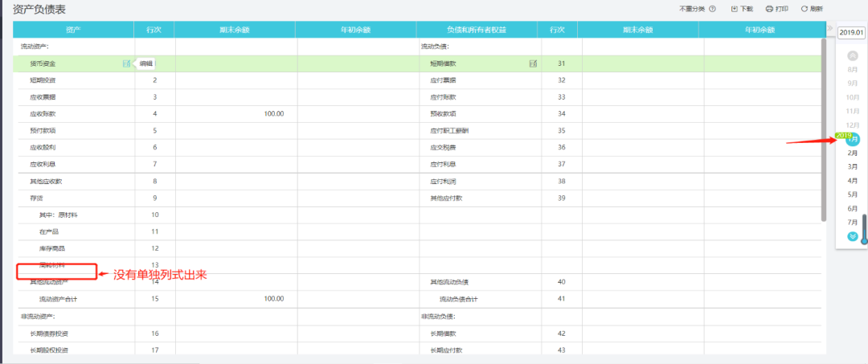868x364 pixels.
Task: Click the 下载 download button
Action: [742, 9]
